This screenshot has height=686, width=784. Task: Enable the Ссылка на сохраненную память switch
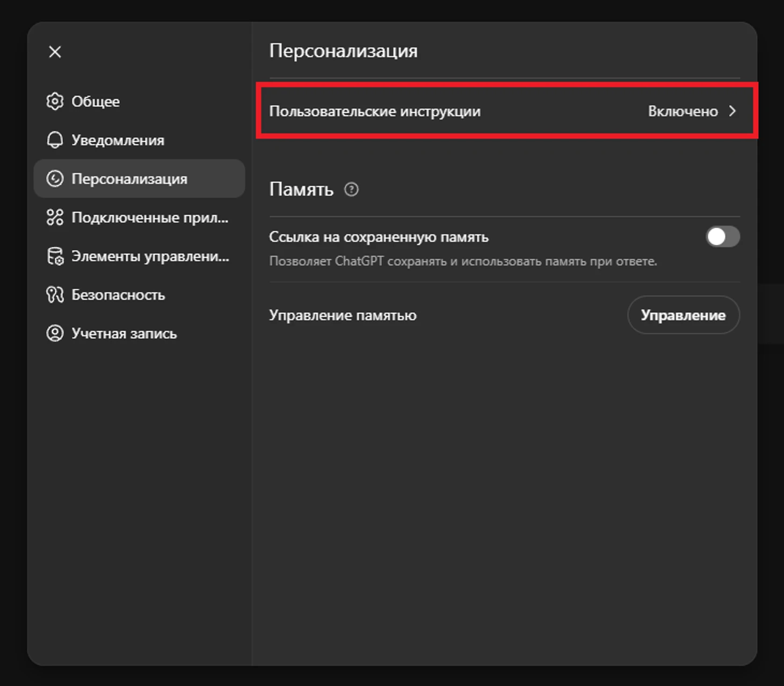click(x=722, y=237)
